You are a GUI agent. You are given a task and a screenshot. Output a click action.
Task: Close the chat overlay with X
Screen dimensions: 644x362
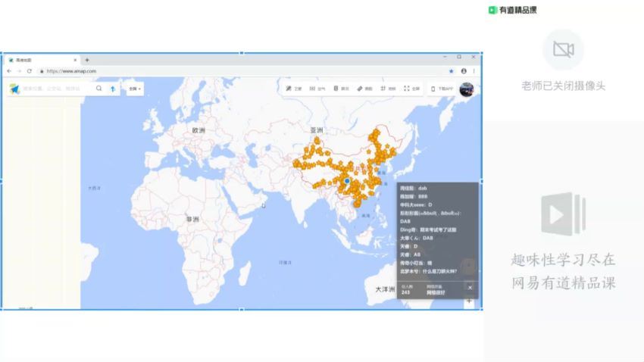[470, 288]
